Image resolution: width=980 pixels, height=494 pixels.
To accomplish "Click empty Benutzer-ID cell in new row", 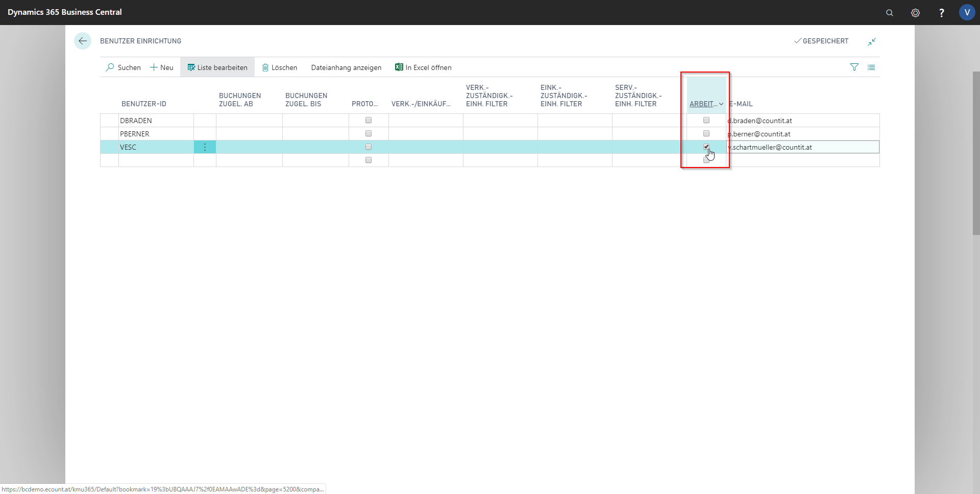I will [156, 160].
